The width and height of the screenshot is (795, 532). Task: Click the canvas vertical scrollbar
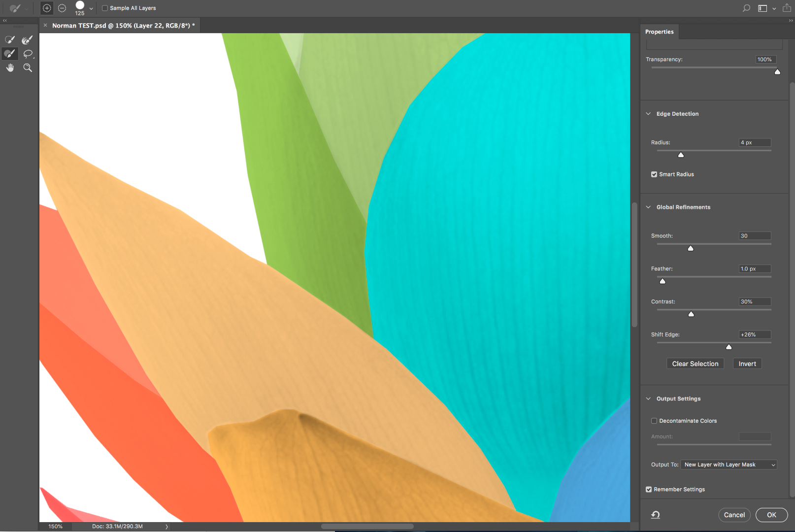pyautogui.click(x=634, y=265)
